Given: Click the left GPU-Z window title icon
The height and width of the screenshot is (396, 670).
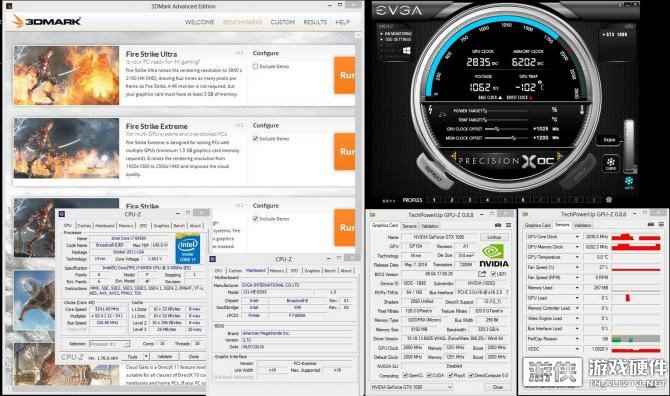Looking at the screenshot, I should pyautogui.click(x=373, y=214).
